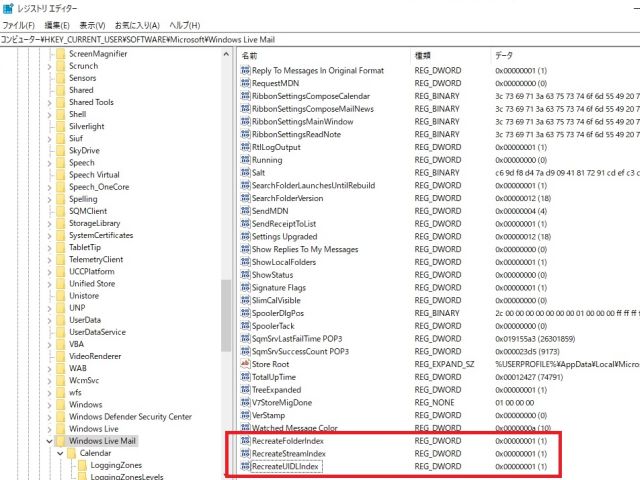Open the お気に入り(A) menu

click(137, 25)
